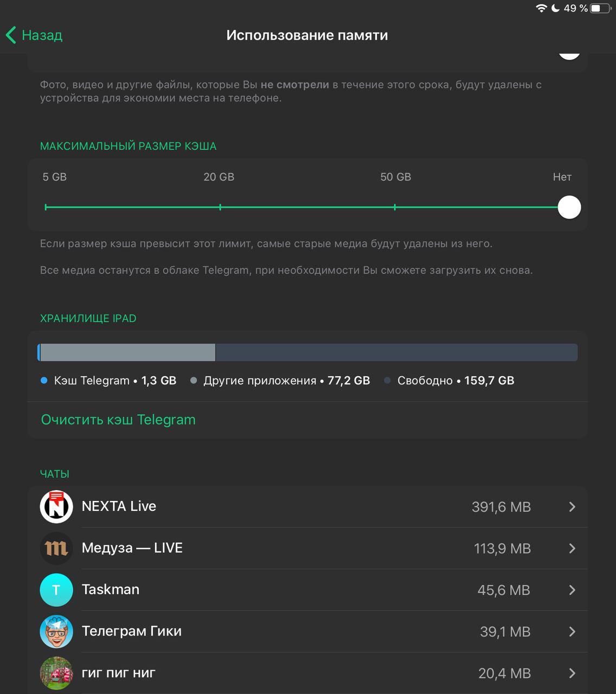Expand Taskman storage details chevron
The width and height of the screenshot is (616, 694).
(x=572, y=590)
